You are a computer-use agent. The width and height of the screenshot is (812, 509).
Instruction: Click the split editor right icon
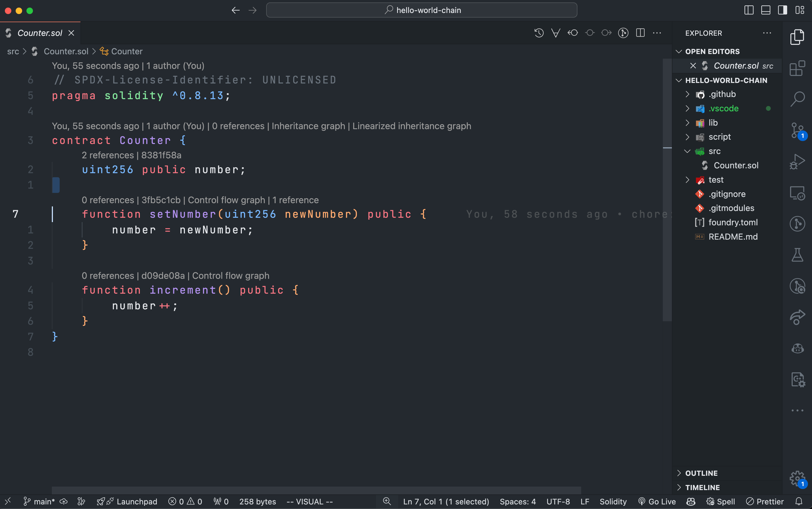(x=640, y=33)
